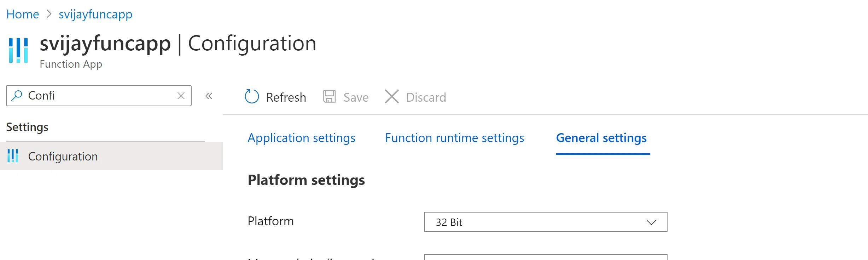The height and width of the screenshot is (260, 868).
Task: Click the large Function App header icon
Action: point(18,50)
